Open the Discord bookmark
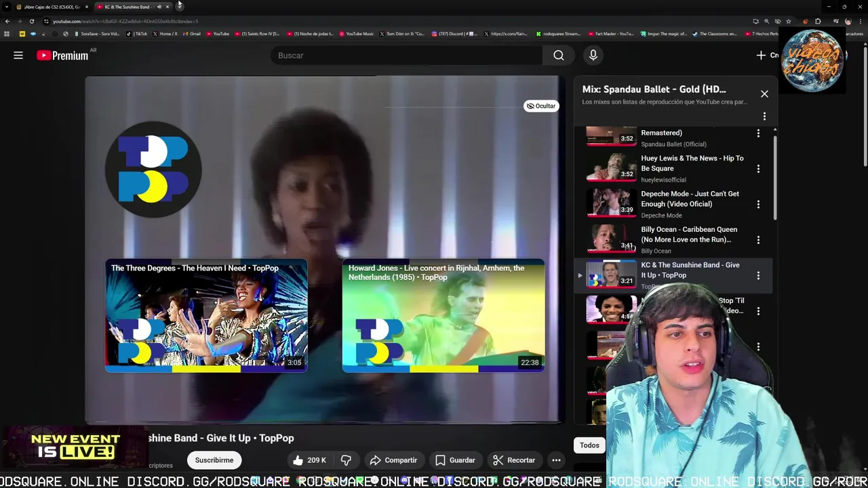 [x=455, y=33]
